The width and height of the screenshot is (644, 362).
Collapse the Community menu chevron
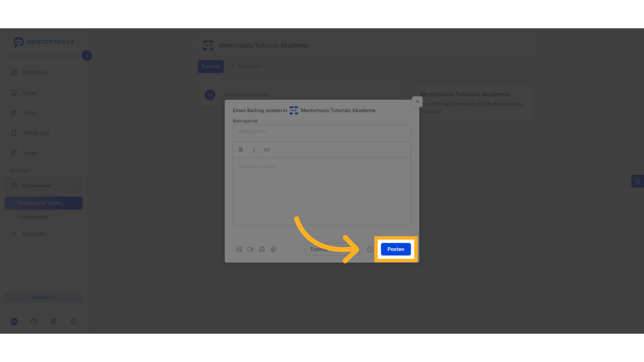pos(74,186)
